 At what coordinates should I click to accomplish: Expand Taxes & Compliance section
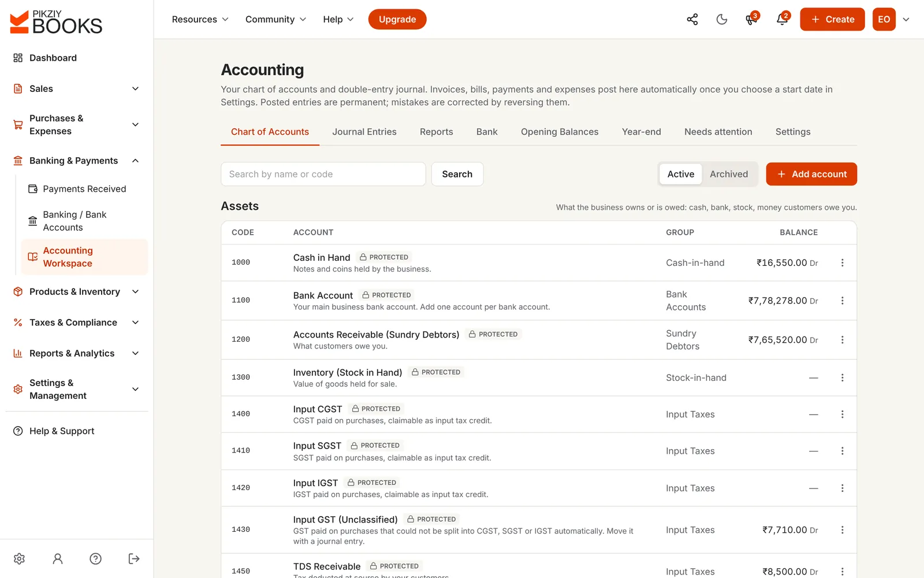76,323
